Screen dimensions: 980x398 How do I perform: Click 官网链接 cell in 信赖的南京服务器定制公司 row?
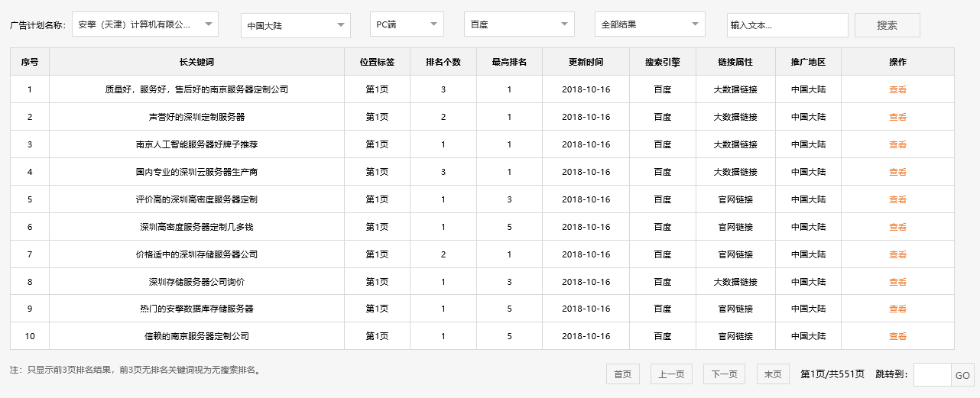735,336
